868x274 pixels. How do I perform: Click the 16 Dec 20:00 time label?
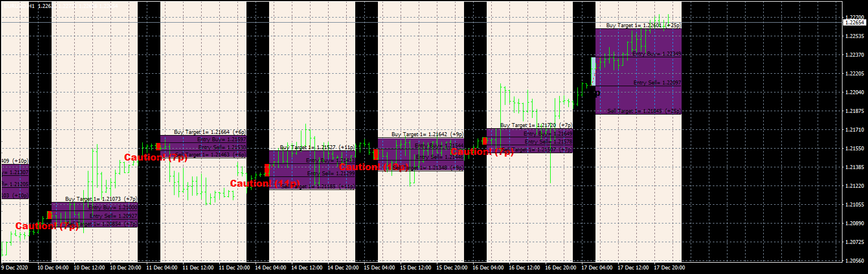click(560, 267)
